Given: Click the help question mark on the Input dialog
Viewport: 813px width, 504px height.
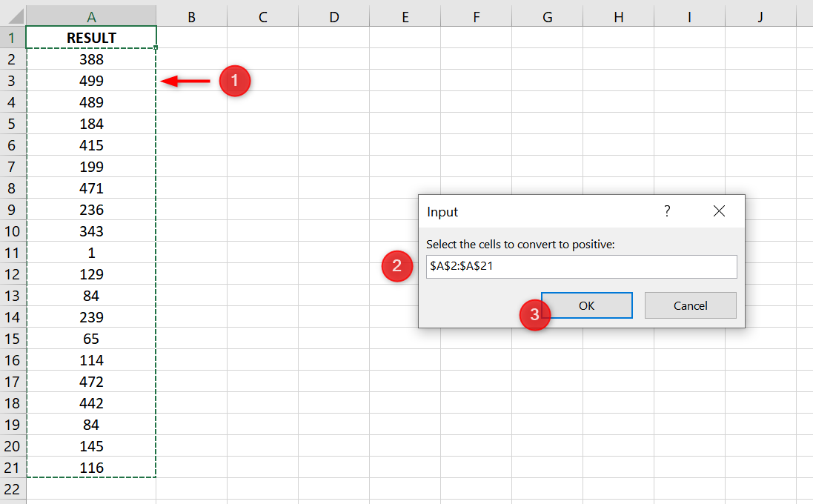Looking at the screenshot, I should (666, 211).
